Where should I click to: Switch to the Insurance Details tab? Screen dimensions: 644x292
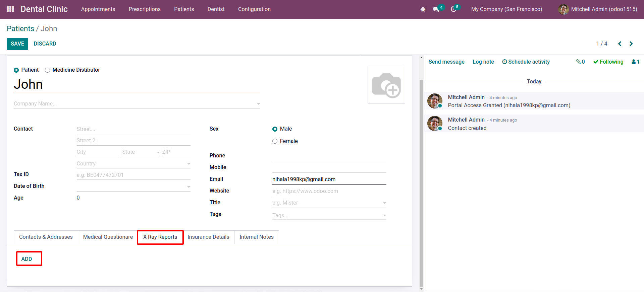point(208,237)
